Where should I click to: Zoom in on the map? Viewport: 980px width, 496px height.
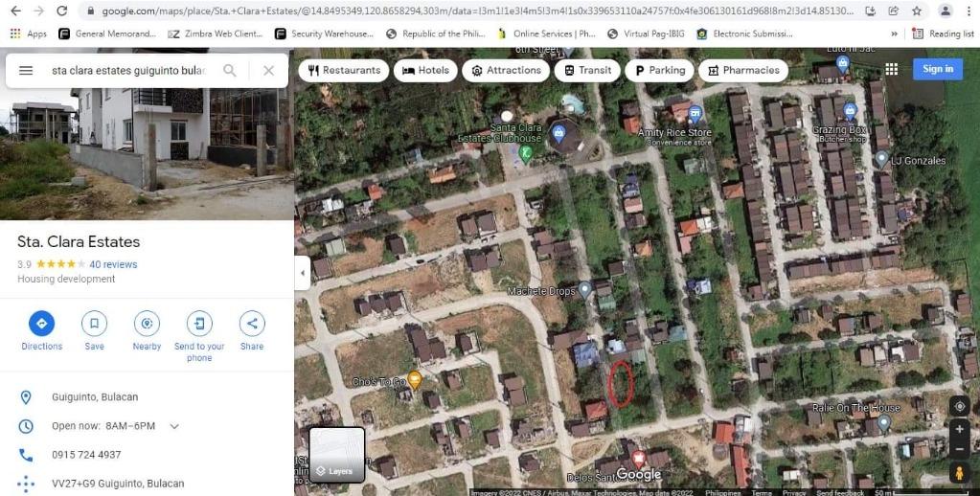pyautogui.click(x=959, y=430)
